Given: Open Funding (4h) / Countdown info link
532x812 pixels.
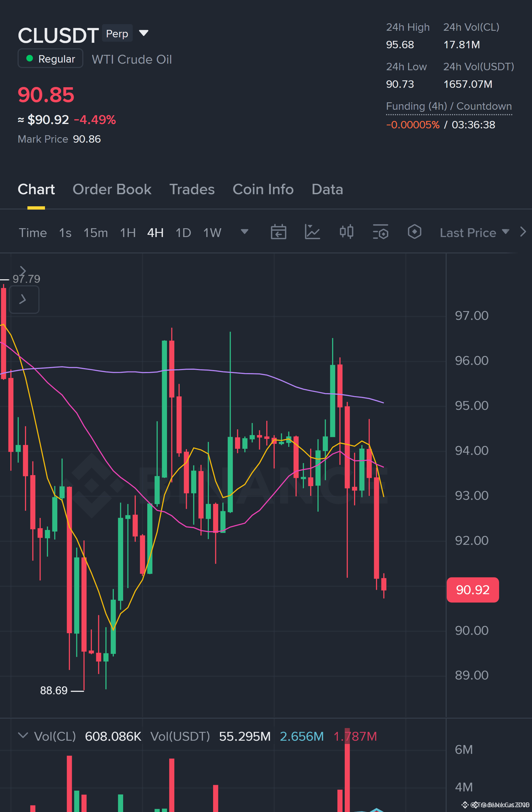Looking at the screenshot, I should (x=449, y=106).
